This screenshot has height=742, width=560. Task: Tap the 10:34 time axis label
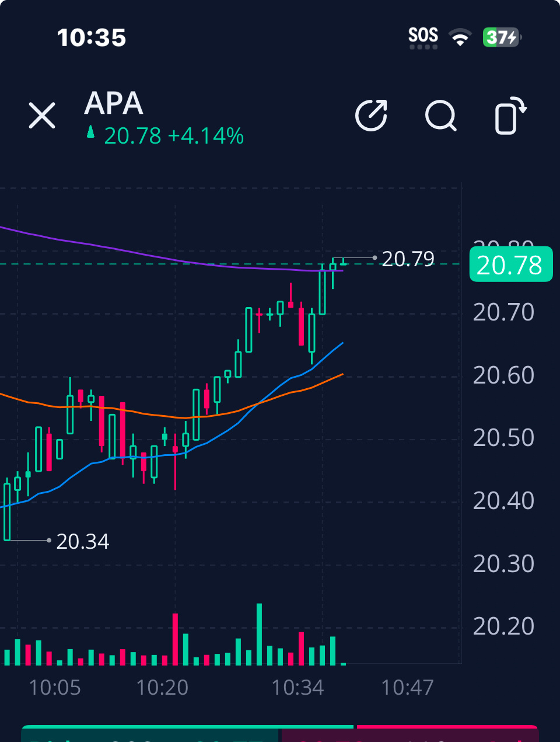click(297, 688)
